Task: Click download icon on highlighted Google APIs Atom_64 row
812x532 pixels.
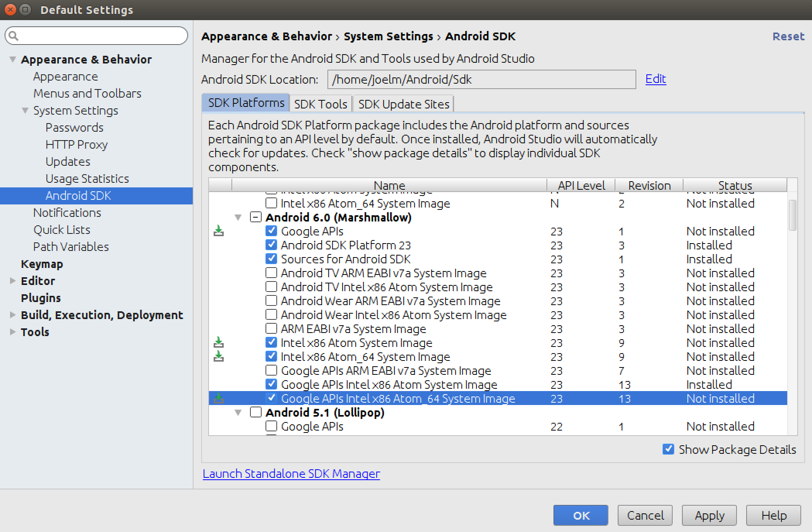Action: tap(219, 398)
